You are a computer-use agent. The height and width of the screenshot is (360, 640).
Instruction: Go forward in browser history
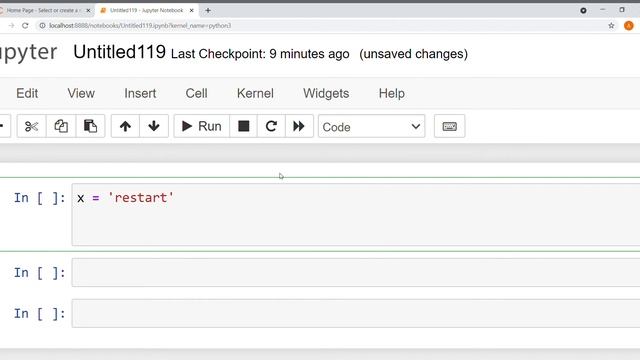tap(11, 25)
